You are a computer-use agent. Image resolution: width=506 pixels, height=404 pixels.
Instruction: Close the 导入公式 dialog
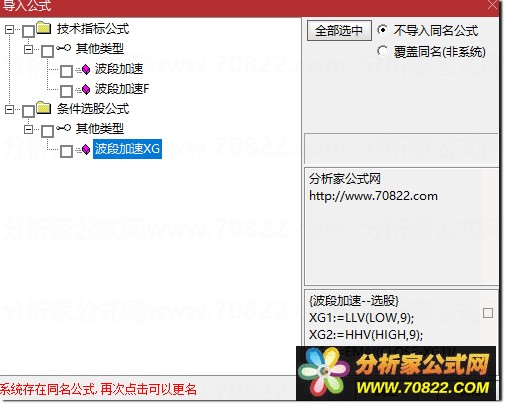(x=493, y=5)
